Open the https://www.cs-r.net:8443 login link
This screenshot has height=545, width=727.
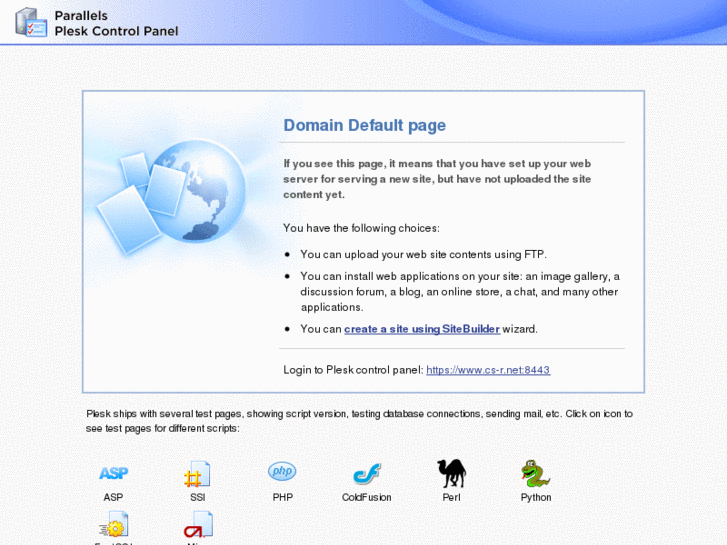pos(488,370)
